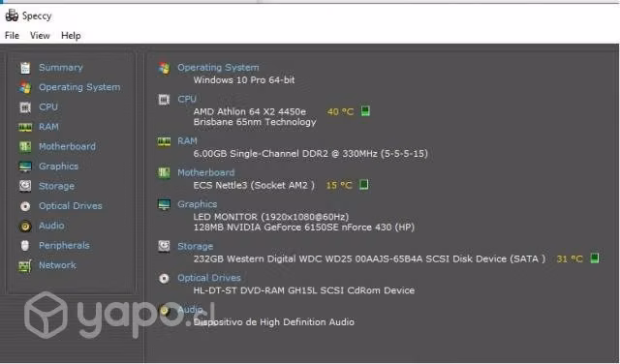
Task: Click the motherboard temperature value 15 °C
Action: coord(339,185)
